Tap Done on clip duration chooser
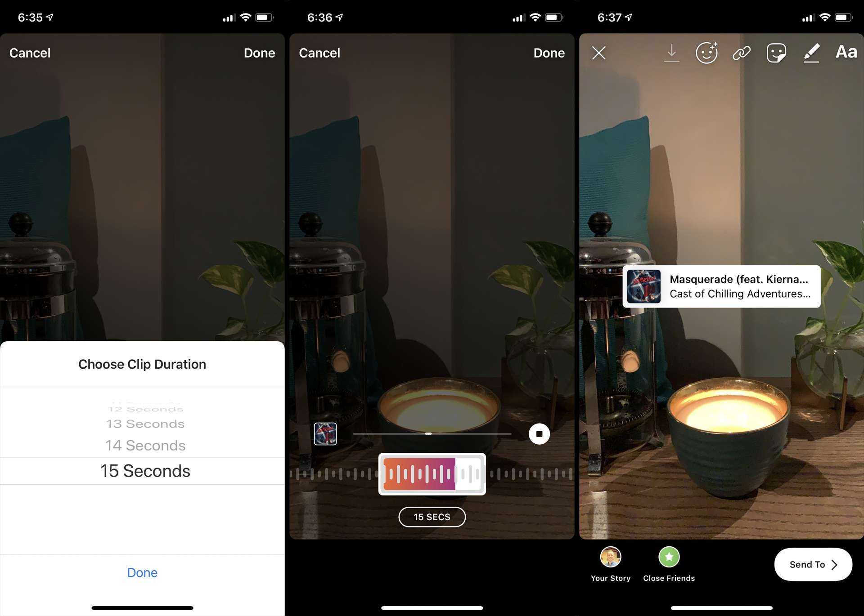The image size is (864, 616). [142, 571]
